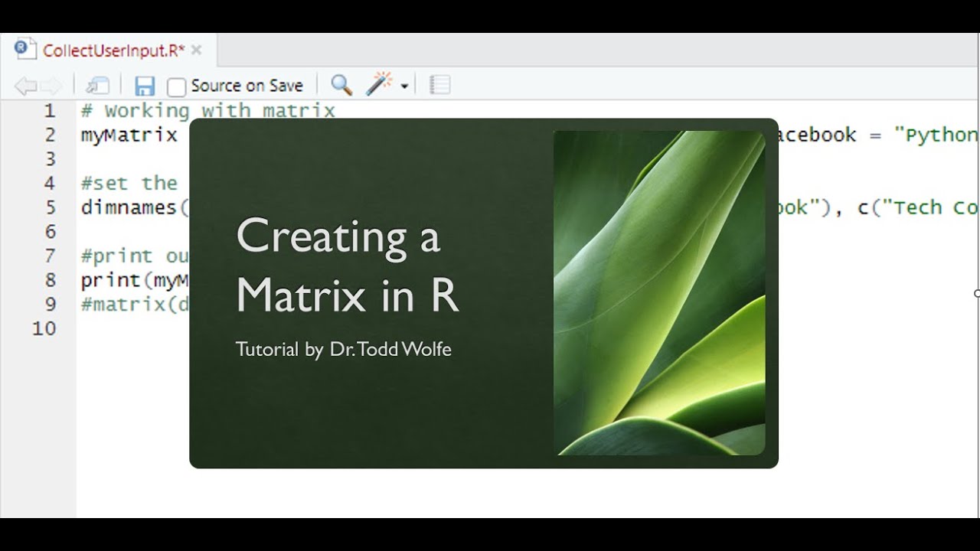Click the "#set the" comment line

[x=129, y=184]
